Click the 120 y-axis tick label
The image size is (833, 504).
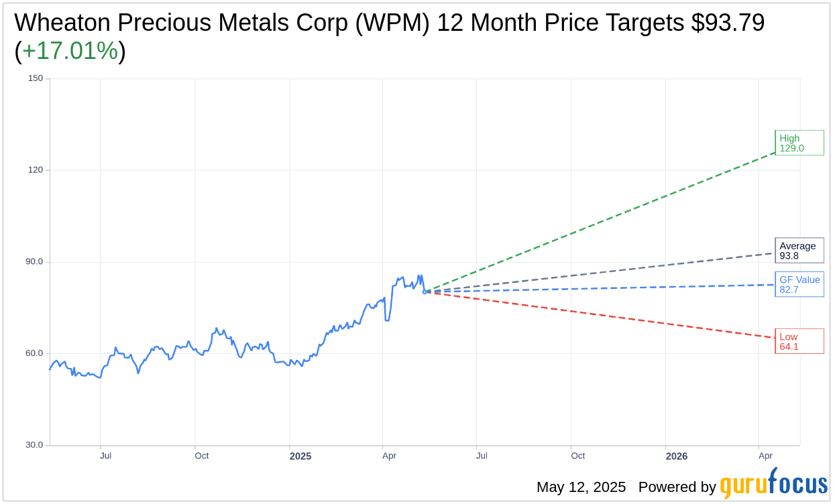36,170
